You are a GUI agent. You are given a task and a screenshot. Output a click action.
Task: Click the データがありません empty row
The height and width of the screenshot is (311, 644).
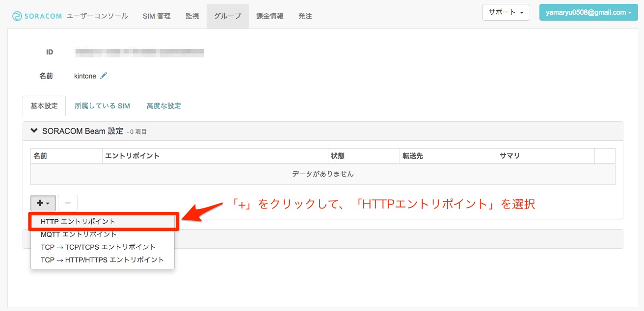323,174
